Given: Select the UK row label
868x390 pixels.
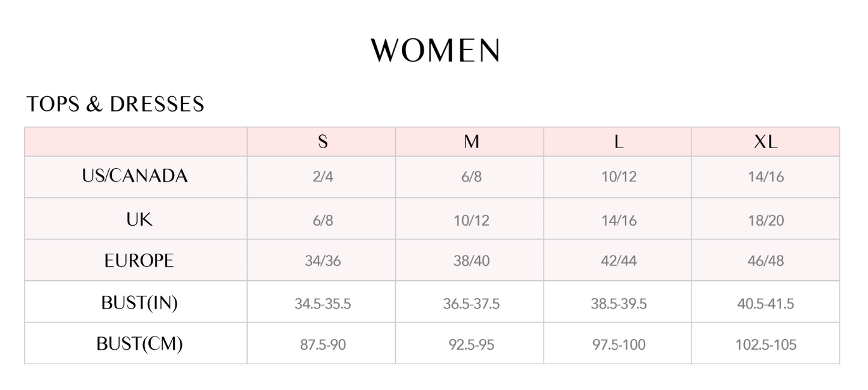Looking at the screenshot, I should [x=139, y=219].
